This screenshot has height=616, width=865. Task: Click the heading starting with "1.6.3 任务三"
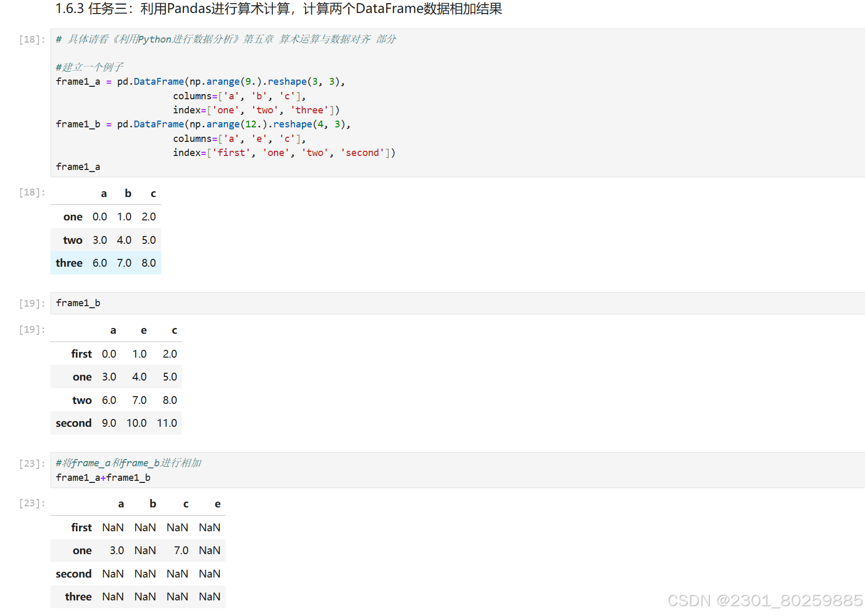279,9
